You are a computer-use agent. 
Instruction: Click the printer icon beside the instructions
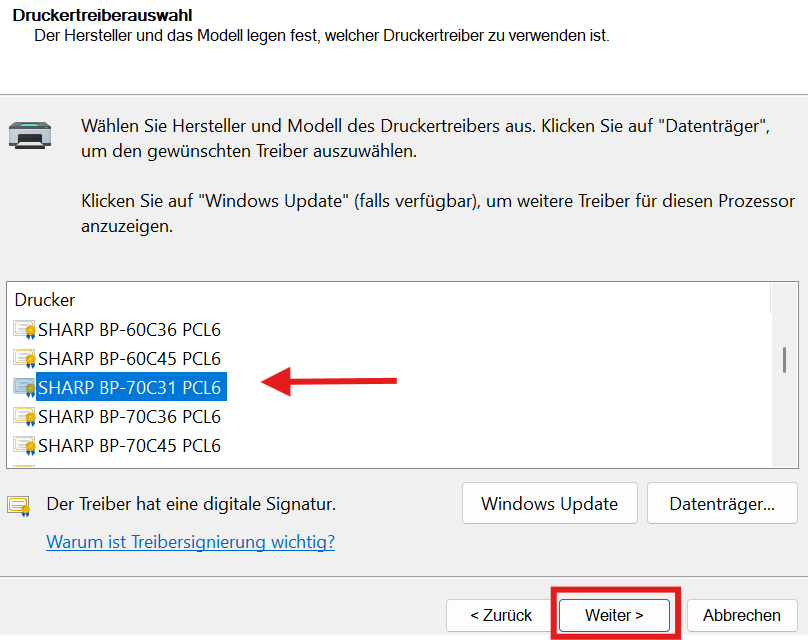pos(30,136)
